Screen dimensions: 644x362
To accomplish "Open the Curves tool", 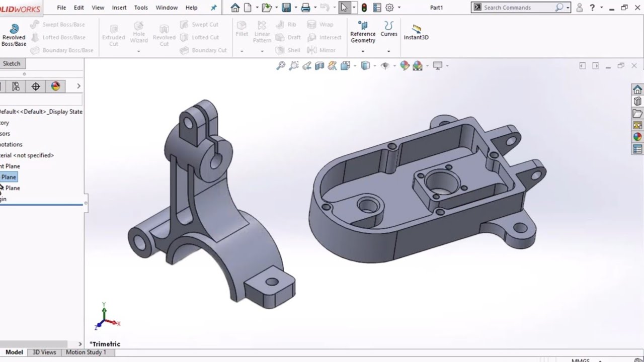I will pos(389,29).
